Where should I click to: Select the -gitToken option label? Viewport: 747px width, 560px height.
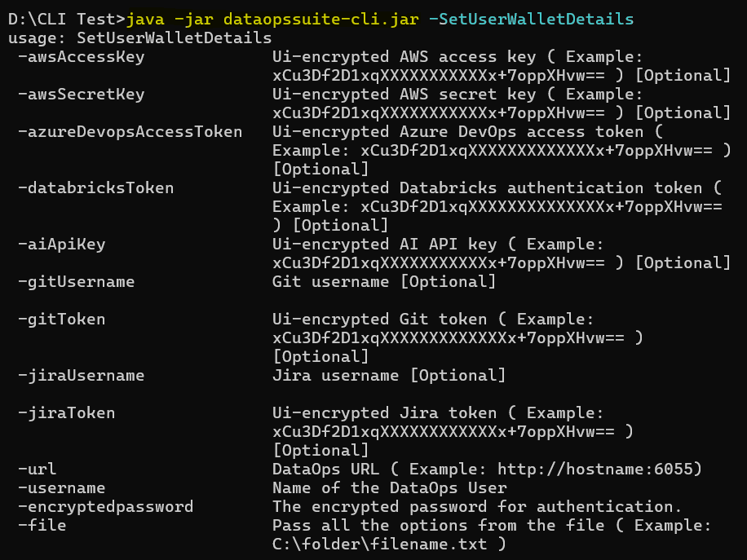(x=61, y=319)
